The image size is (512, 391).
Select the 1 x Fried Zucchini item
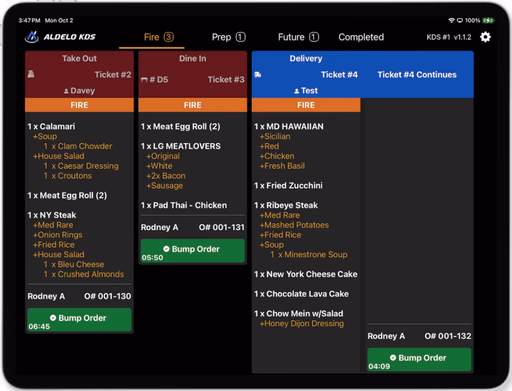pos(288,186)
